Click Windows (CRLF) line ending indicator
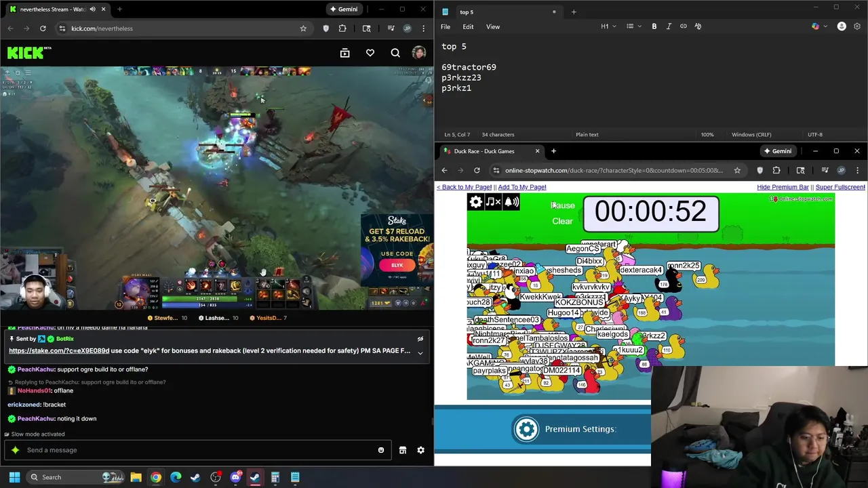Screen dimensions: 868x488 coord(753,134)
